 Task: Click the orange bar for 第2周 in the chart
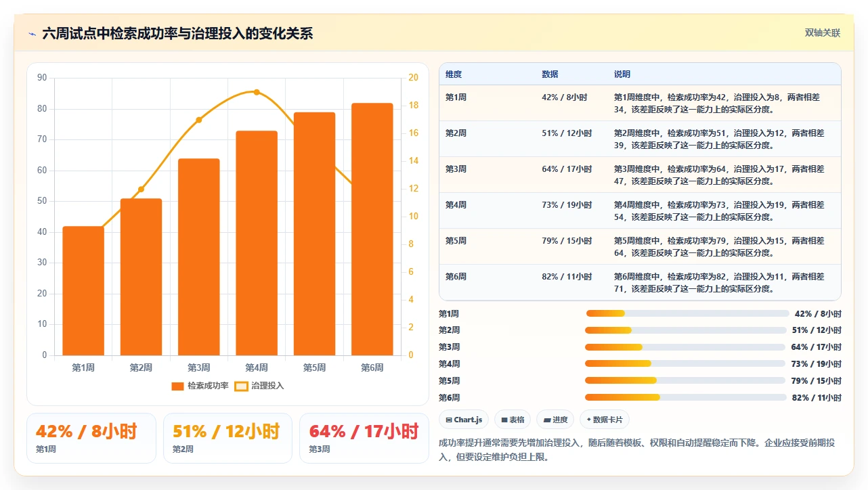click(x=141, y=277)
